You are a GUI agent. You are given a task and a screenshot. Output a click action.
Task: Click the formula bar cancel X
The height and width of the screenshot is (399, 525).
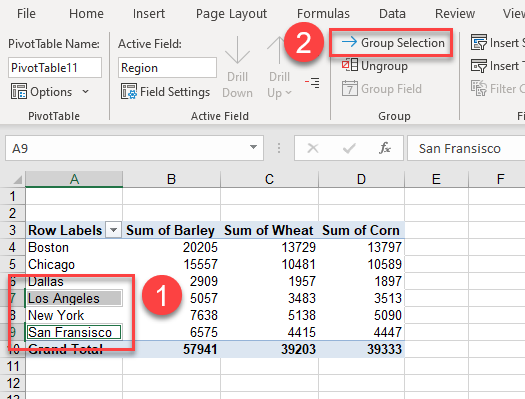[x=313, y=148]
